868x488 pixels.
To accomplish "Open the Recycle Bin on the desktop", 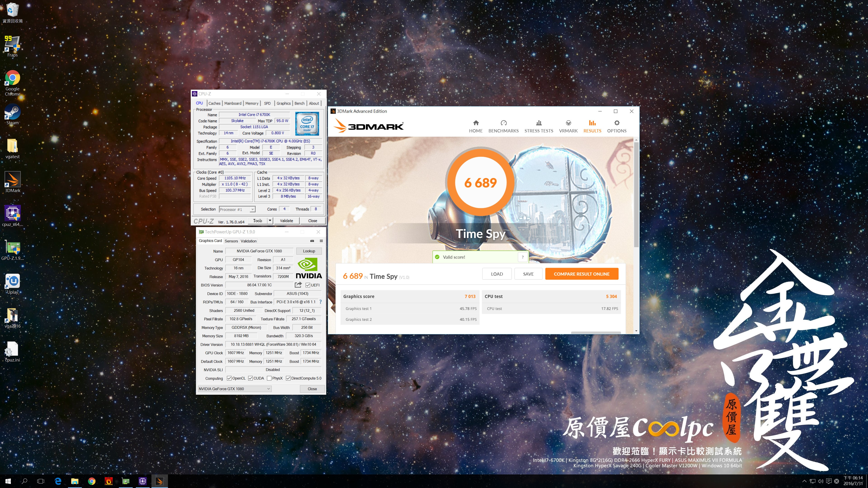I will tap(12, 13).
